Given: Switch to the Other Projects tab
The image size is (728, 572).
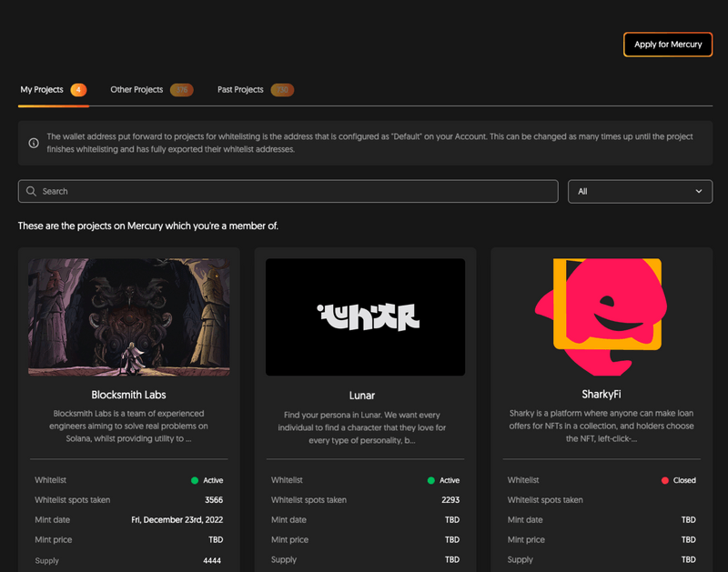Looking at the screenshot, I should pyautogui.click(x=136, y=90).
